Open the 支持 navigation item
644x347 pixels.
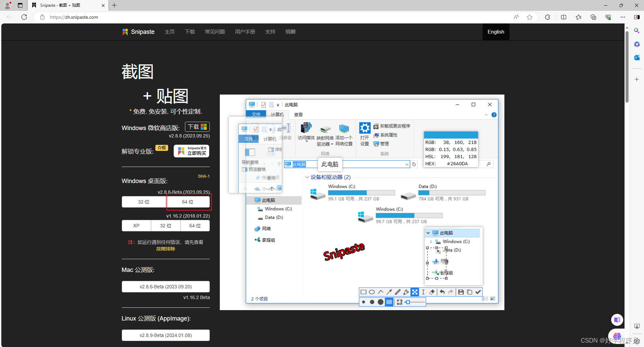coord(270,32)
